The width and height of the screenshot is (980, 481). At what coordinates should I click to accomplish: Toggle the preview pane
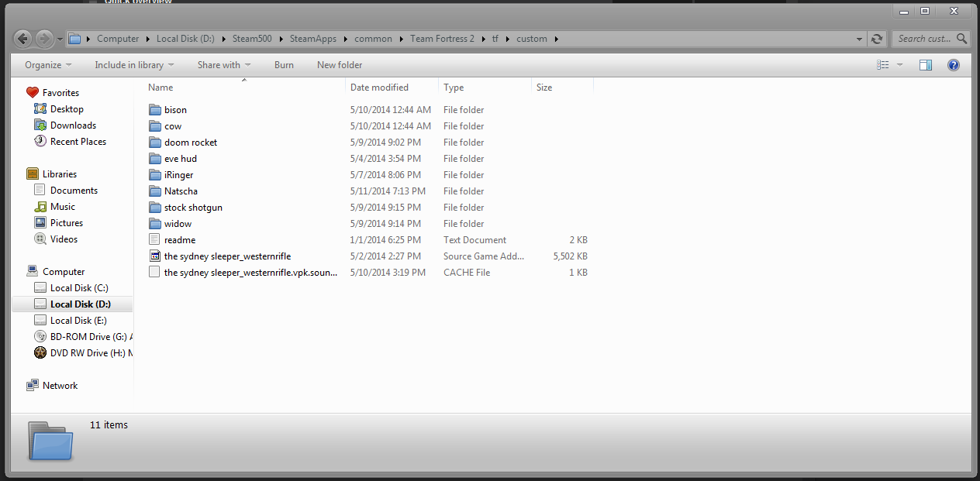[926, 65]
